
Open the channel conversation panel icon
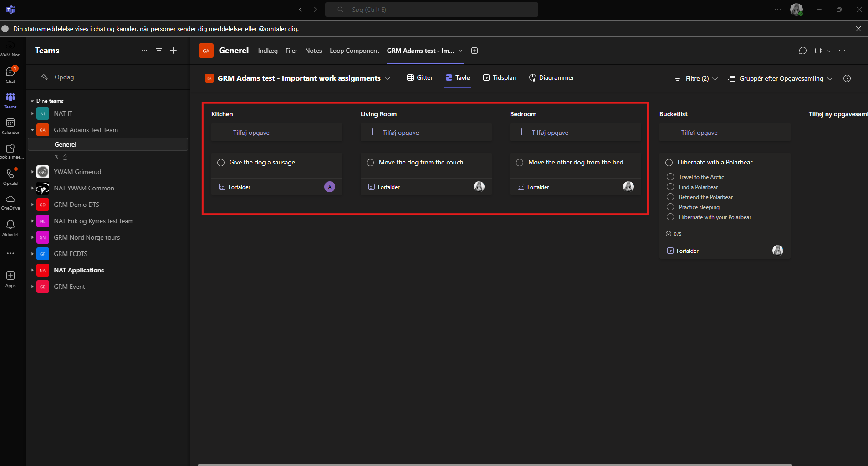pyautogui.click(x=803, y=51)
